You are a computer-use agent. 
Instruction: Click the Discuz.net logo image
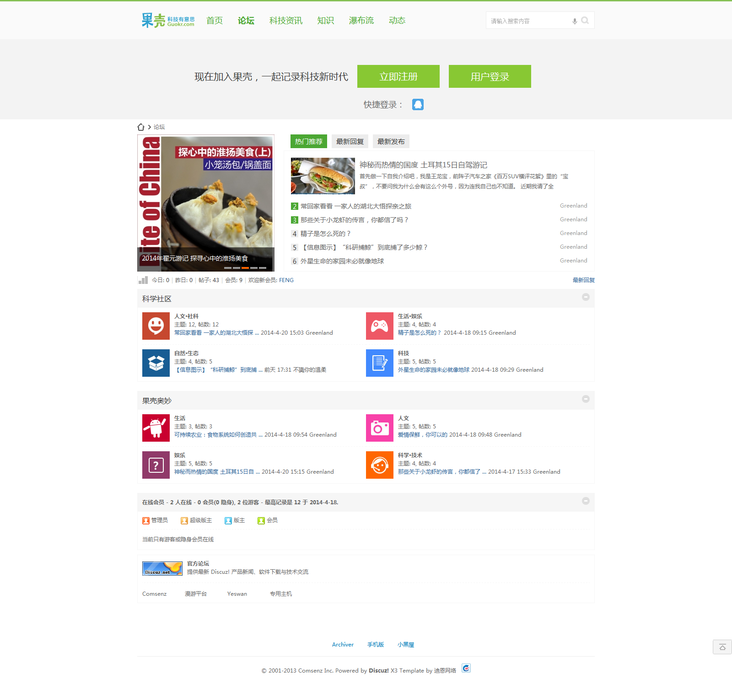click(162, 568)
